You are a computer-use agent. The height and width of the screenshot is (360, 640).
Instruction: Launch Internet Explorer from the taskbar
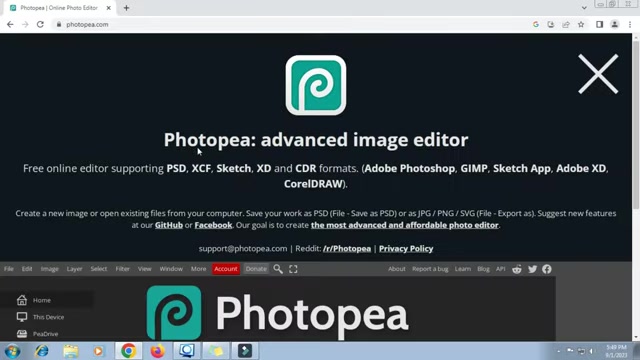[42, 351]
